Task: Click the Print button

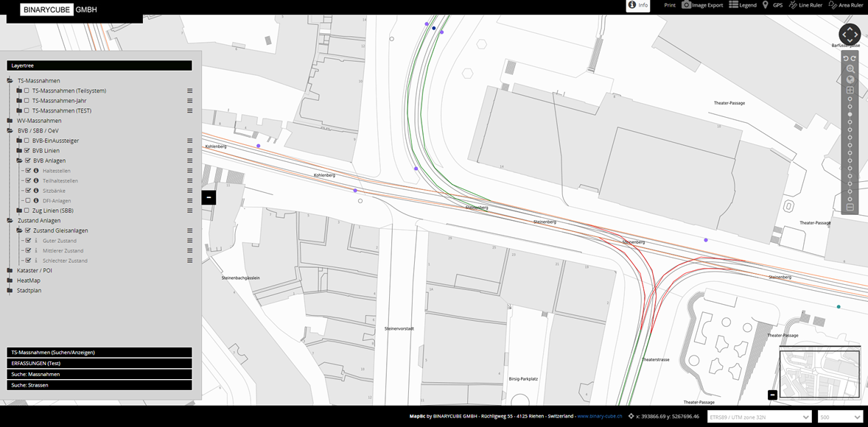Action: click(x=669, y=5)
